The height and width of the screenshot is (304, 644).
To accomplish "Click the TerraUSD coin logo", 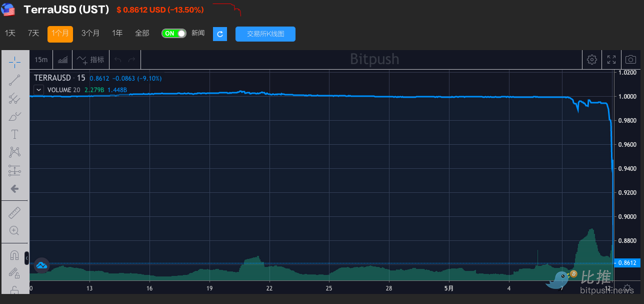I will (x=8, y=10).
